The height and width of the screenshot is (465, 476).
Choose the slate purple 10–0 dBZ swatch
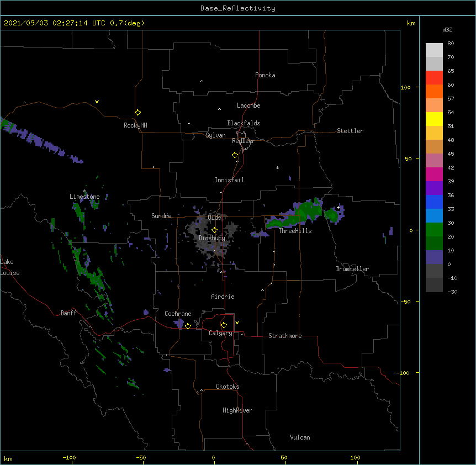[x=434, y=257]
